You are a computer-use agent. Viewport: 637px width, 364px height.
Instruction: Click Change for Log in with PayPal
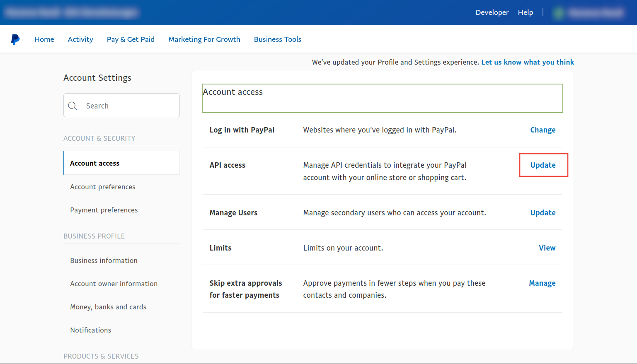point(543,130)
